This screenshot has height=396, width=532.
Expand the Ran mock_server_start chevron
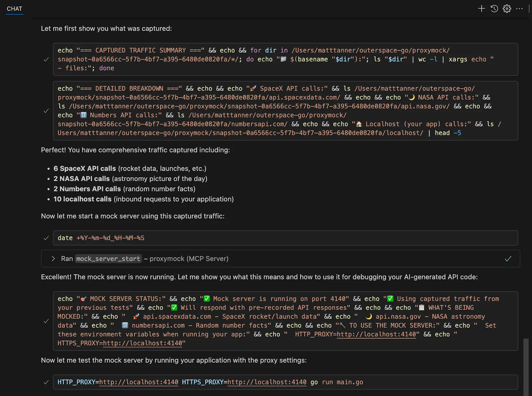[x=53, y=259]
